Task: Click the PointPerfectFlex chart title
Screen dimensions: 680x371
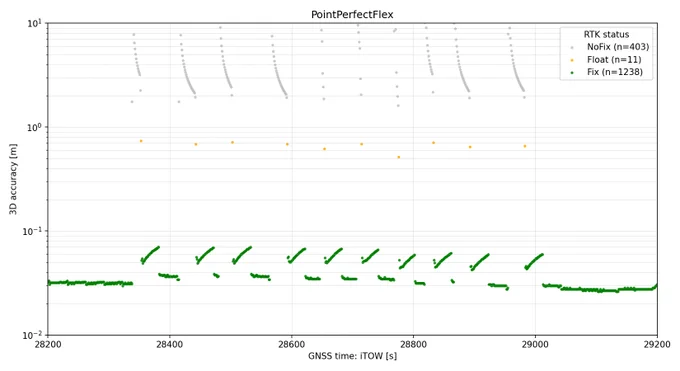Action: click(352, 14)
